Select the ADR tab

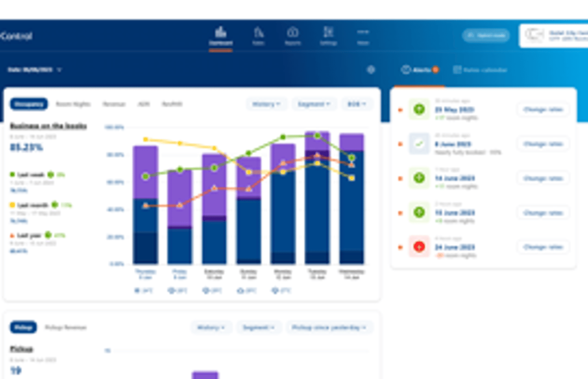point(143,104)
